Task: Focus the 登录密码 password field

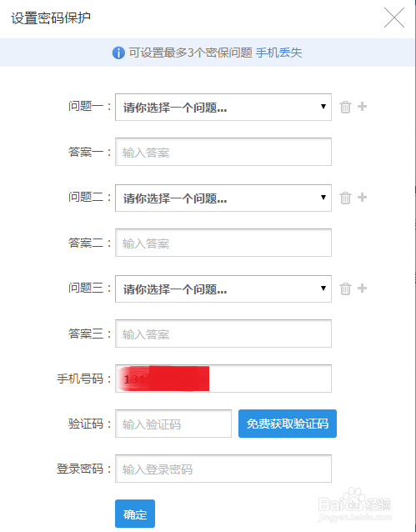Action: pos(223,469)
